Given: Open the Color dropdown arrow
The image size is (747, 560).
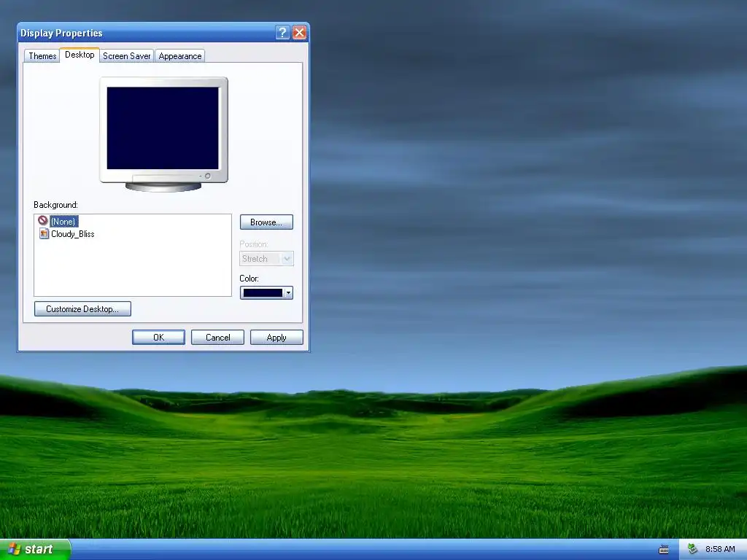Looking at the screenshot, I should point(288,293).
